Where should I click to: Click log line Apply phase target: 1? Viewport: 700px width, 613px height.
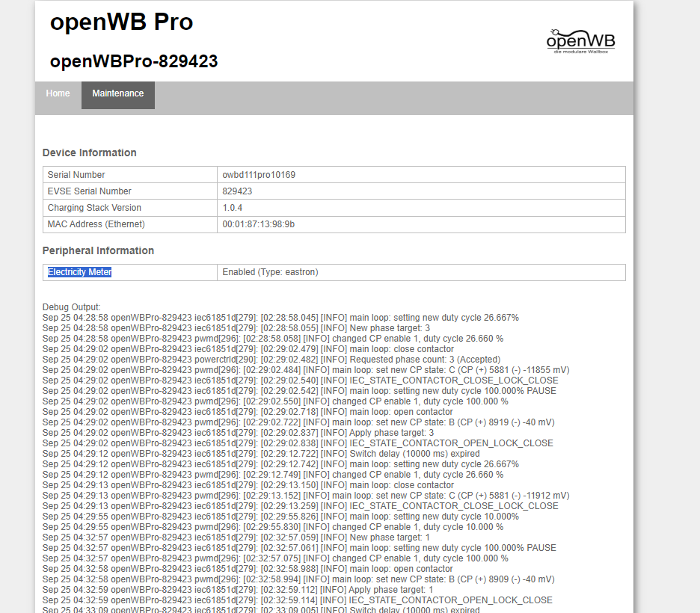pyautogui.click(x=238, y=590)
